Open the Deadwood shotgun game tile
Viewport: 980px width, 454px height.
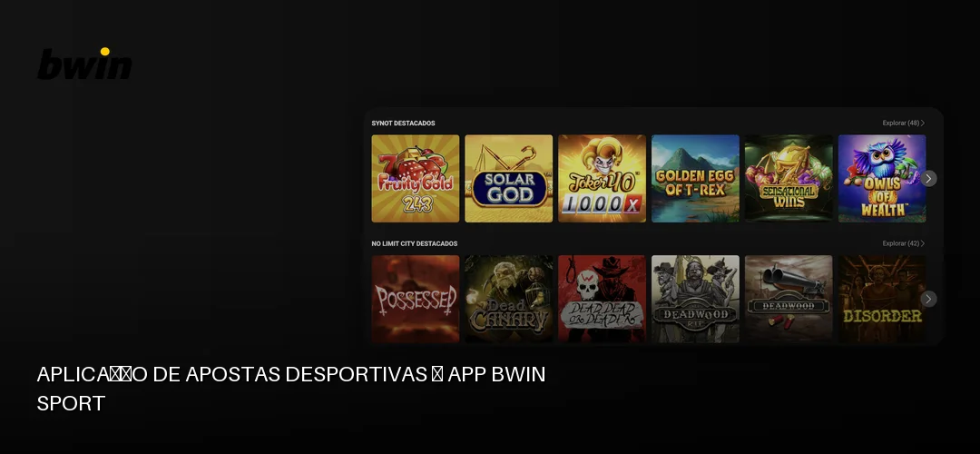pos(789,299)
